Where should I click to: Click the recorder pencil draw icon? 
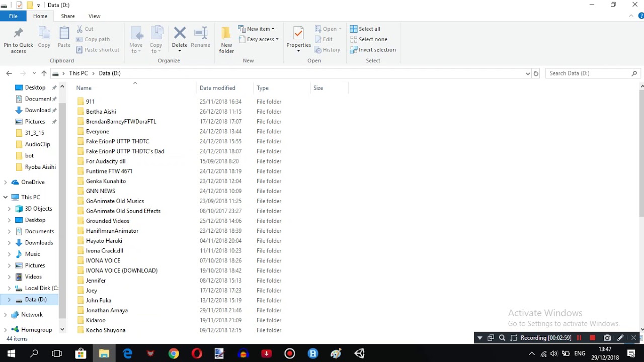click(x=620, y=338)
